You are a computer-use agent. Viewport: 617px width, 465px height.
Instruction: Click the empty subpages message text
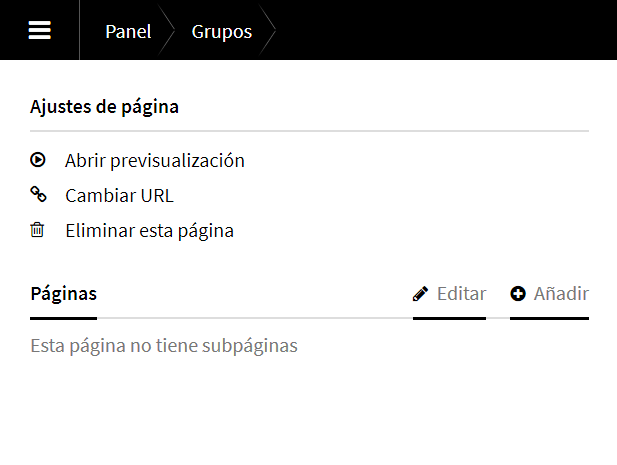(164, 346)
